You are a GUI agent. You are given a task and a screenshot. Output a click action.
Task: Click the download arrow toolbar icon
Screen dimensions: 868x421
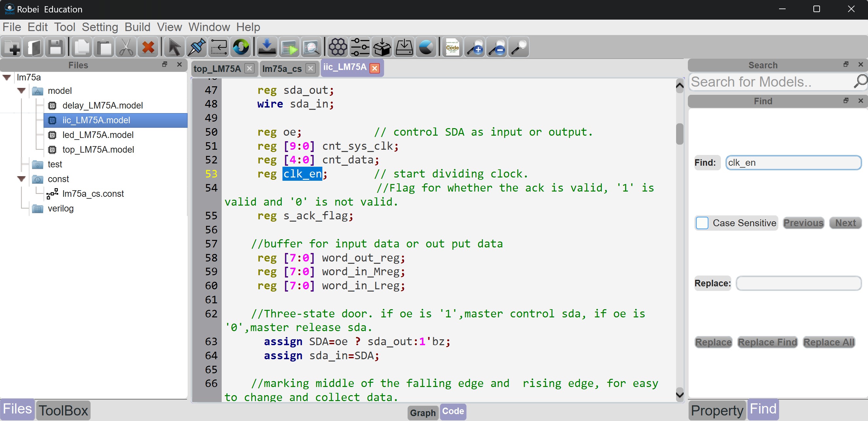[x=267, y=47]
